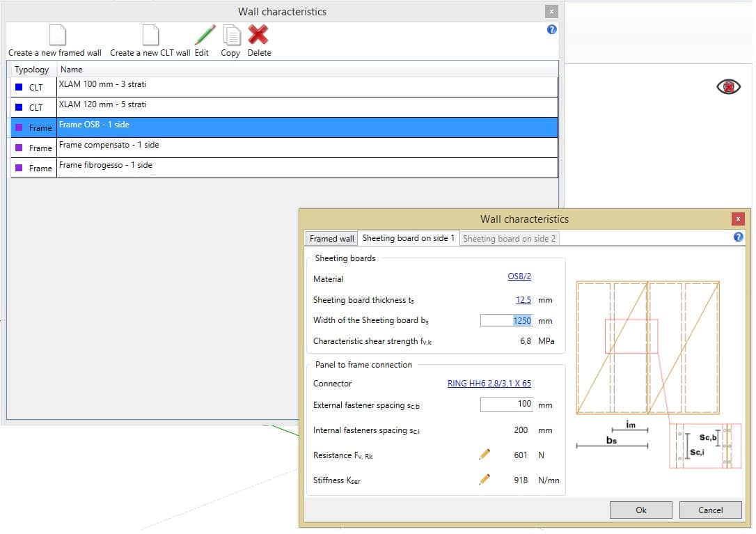Edit Resistance Fv,Rk using its pencil icon
Image resolution: width=756 pixels, height=534 pixels.
tap(485, 455)
